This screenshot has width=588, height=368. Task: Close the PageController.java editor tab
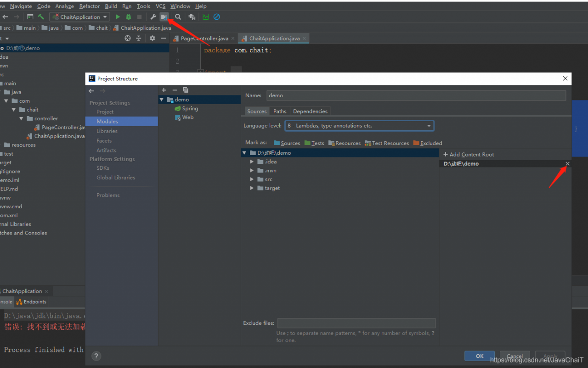click(x=233, y=39)
